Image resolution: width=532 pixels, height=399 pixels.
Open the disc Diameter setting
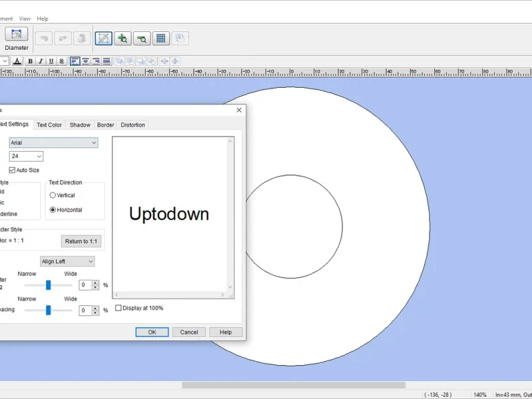pos(16,39)
